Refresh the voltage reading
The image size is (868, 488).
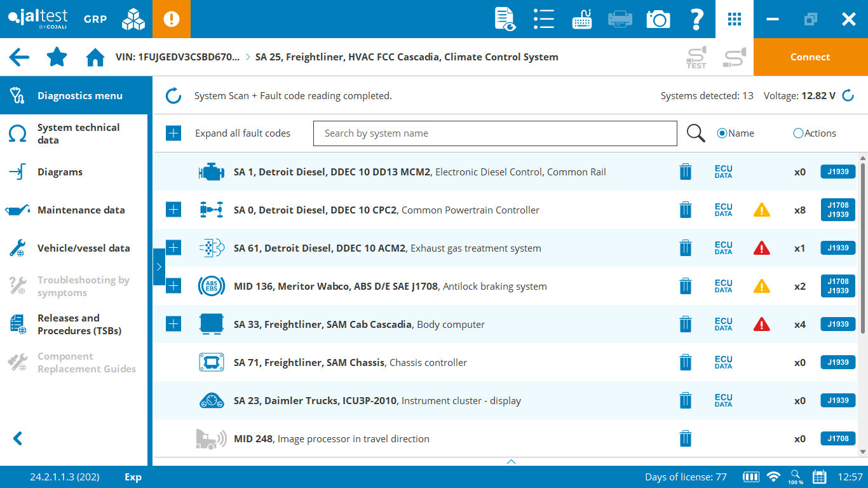tap(848, 96)
